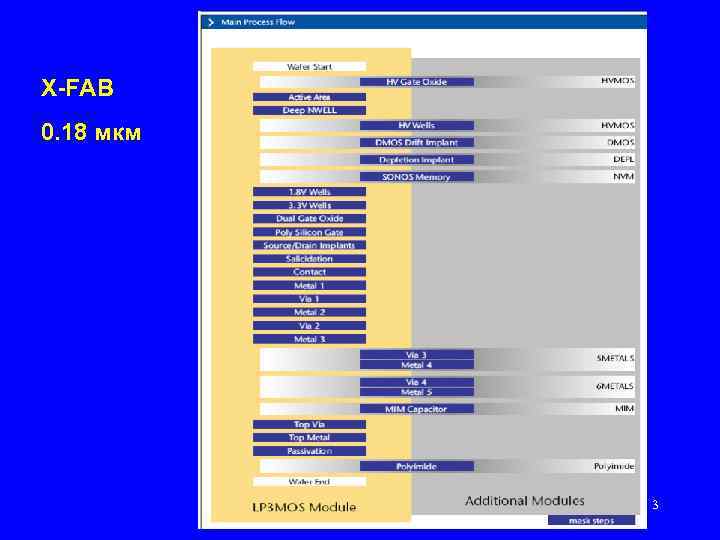This screenshot has width=720, height=540.
Task: Click the Additional Modules caption
Action: pos(525,501)
